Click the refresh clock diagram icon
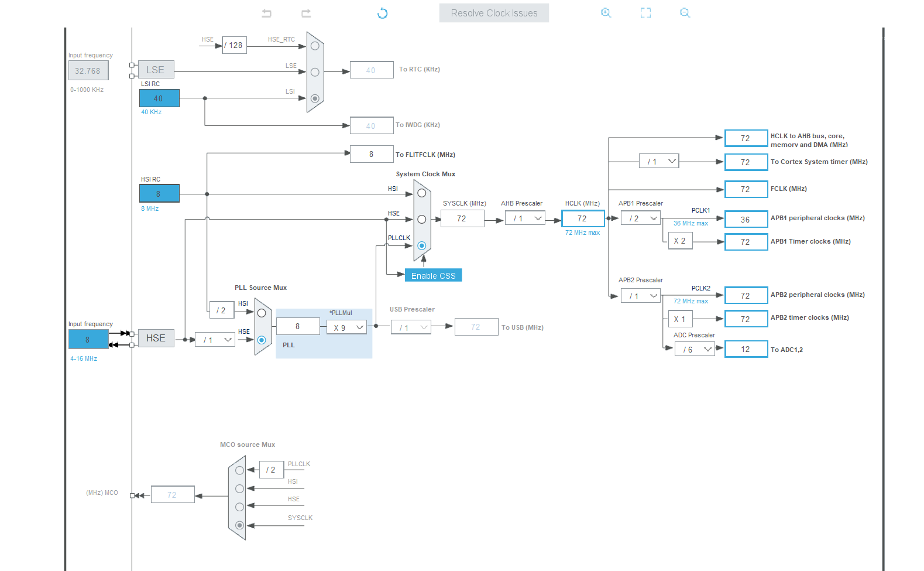Image resolution: width=924 pixels, height=571 pixels. point(383,13)
